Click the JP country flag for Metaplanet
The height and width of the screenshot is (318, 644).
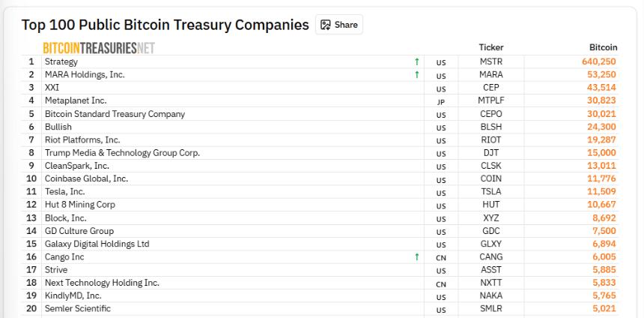tap(441, 101)
